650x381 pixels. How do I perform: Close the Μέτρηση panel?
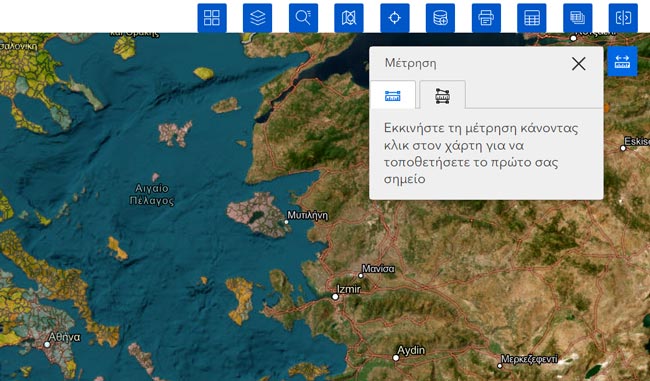578,64
